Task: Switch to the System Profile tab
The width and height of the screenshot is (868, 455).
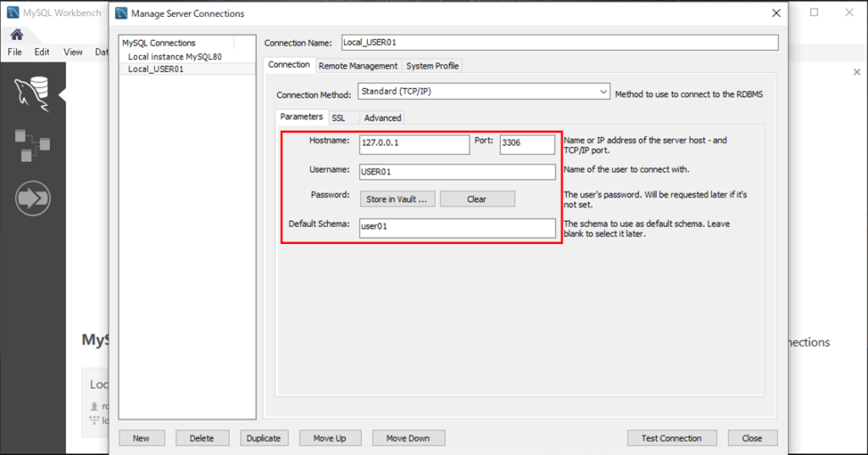Action: [432, 65]
